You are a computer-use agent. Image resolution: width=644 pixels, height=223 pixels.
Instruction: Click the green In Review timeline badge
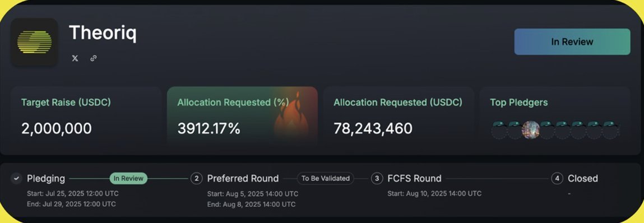click(x=128, y=178)
